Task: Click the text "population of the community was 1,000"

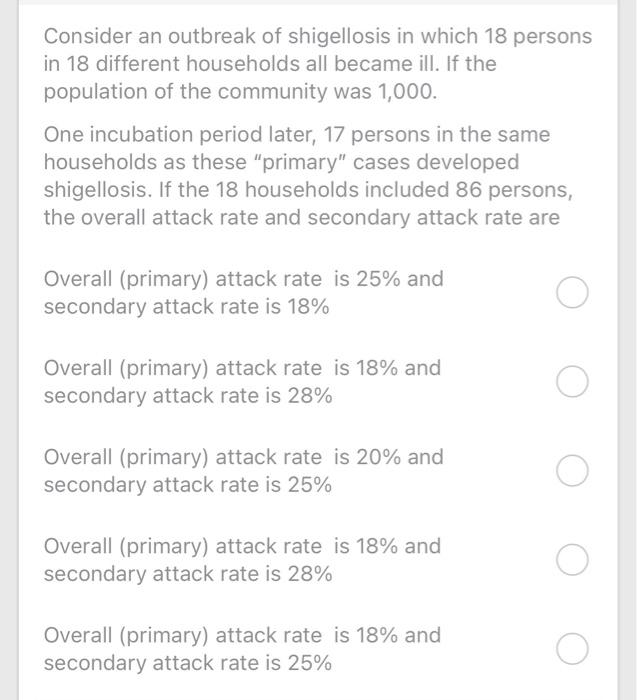Action: (239, 92)
